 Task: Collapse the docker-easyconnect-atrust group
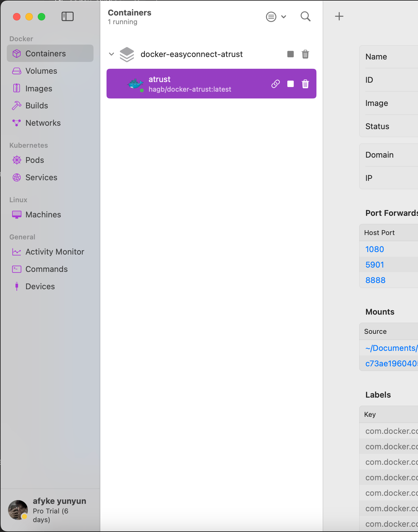pos(111,54)
